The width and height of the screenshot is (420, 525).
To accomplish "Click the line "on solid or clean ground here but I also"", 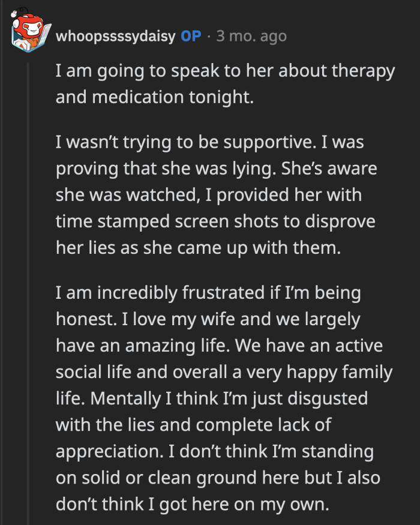I will 220,478.
